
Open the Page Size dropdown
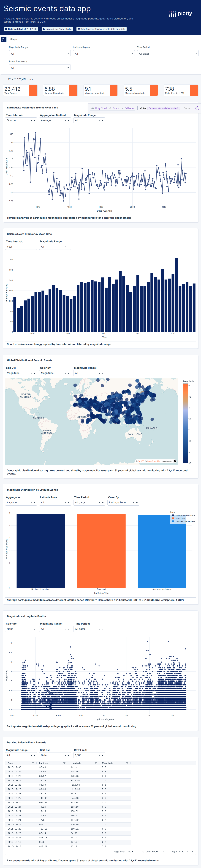(130, 851)
